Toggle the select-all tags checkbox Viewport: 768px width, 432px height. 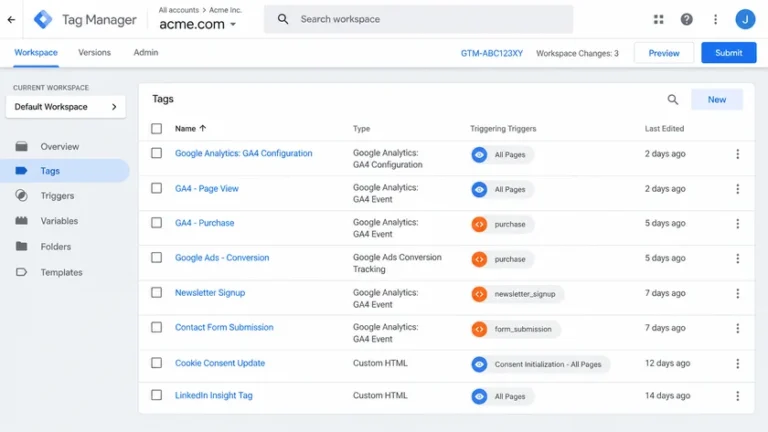pyautogui.click(x=156, y=128)
